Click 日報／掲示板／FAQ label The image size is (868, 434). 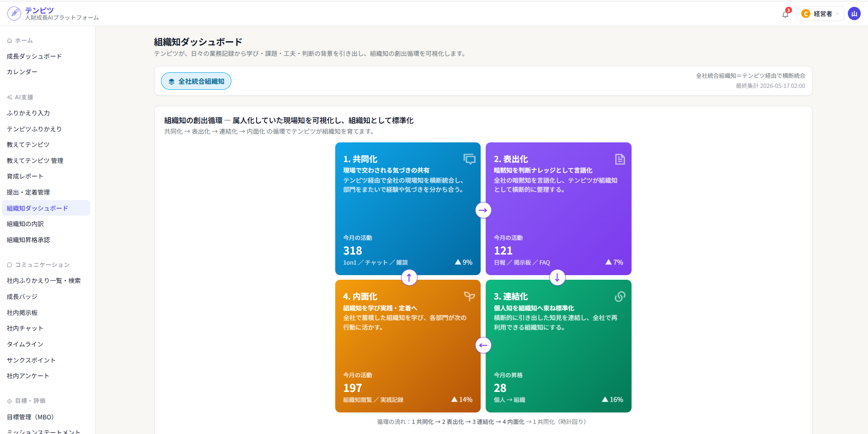[x=522, y=263]
